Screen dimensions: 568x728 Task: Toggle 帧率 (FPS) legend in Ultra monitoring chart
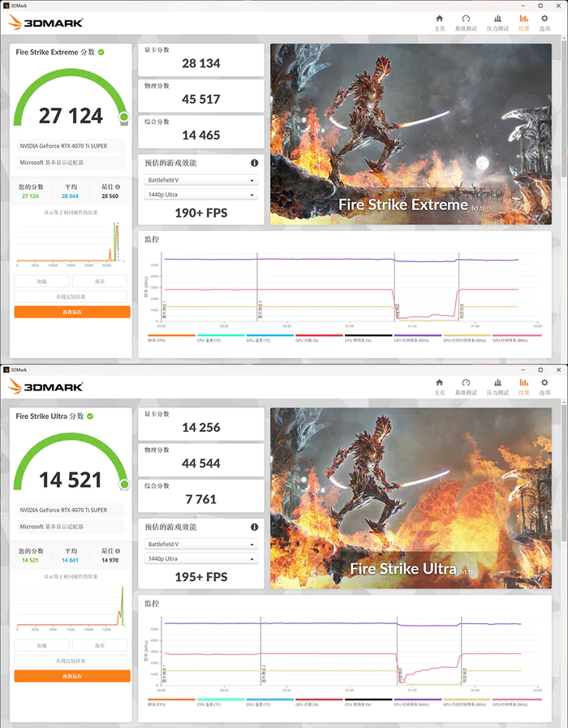click(171, 702)
